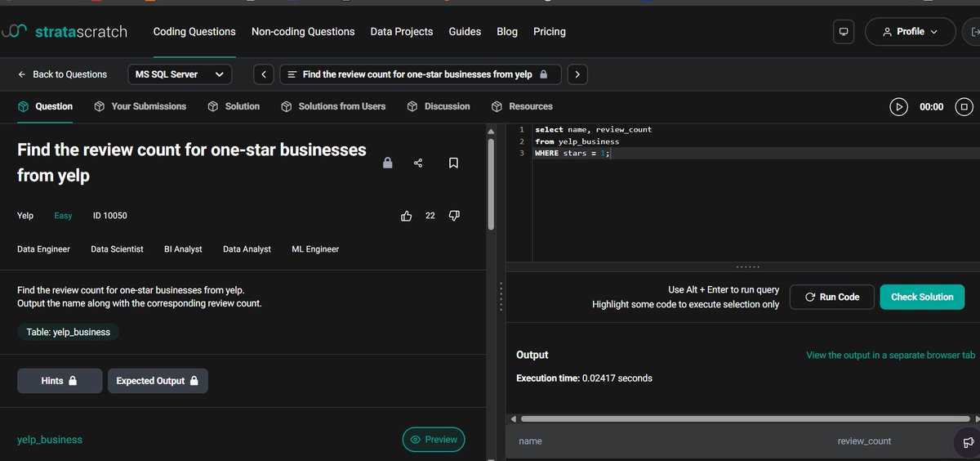Click the timer reading 00:00
Image resolution: width=980 pixels, height=461 pixels.
pyautogui.click(x=931, y=106)
